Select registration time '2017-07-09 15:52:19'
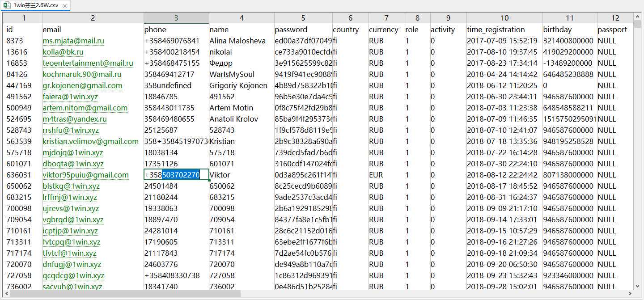The image size is (644, 300). point(504,41)
